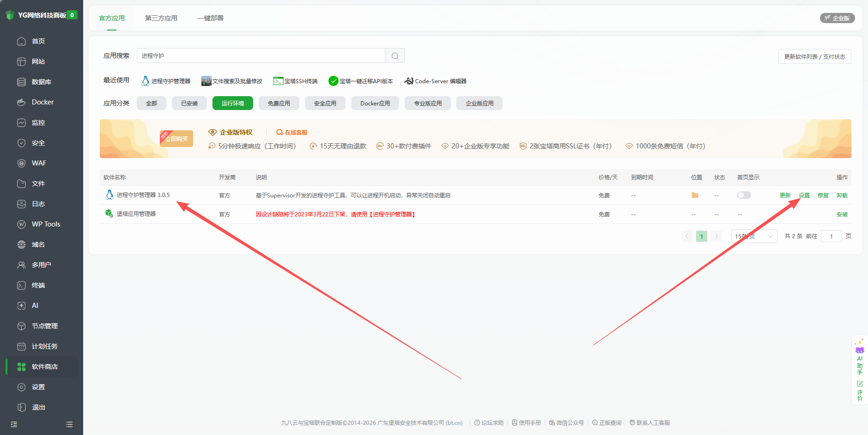Open recently used Code-Server 编辑器 shortcut
The height and width of the screenshot is (435, 868).
coord(436,81)
